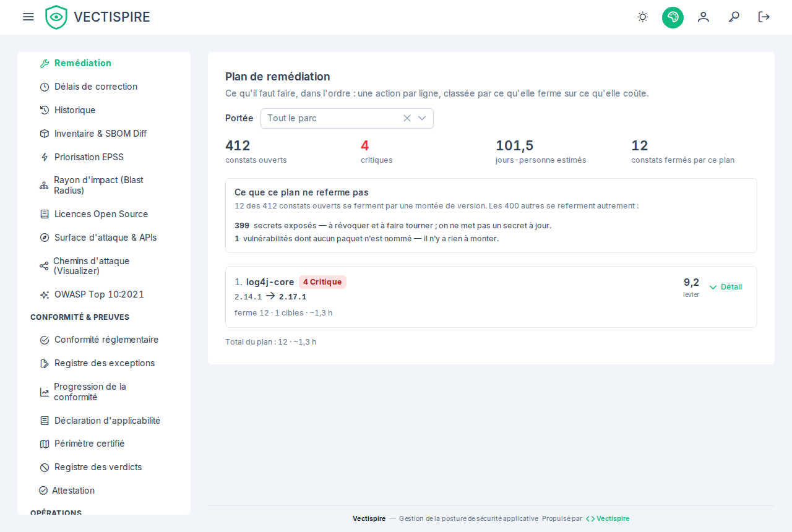Click the Délais de correction clock icon

(x=45, y=87)
